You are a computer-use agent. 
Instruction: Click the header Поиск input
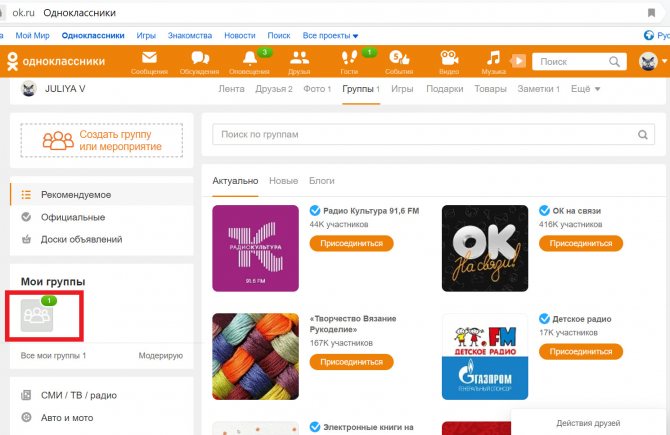click(579, 62)
